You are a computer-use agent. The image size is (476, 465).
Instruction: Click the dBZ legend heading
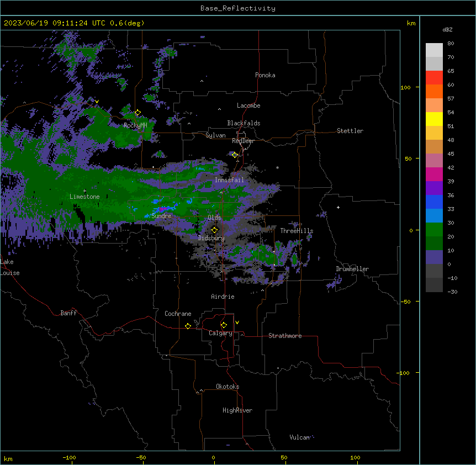click(447, 30)
